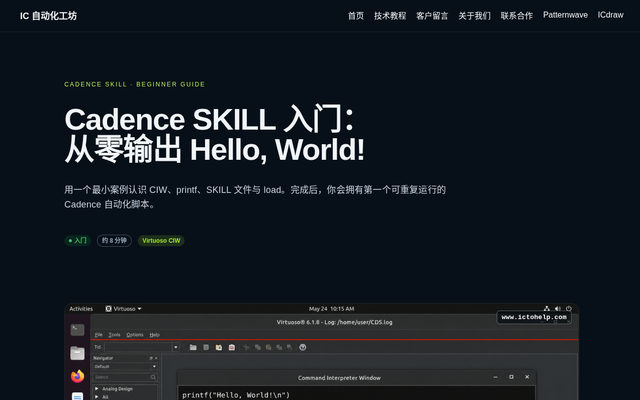Click the Virtuoso 6.1.8 log window title
640x400 pixels.
[x=334, y=322]
